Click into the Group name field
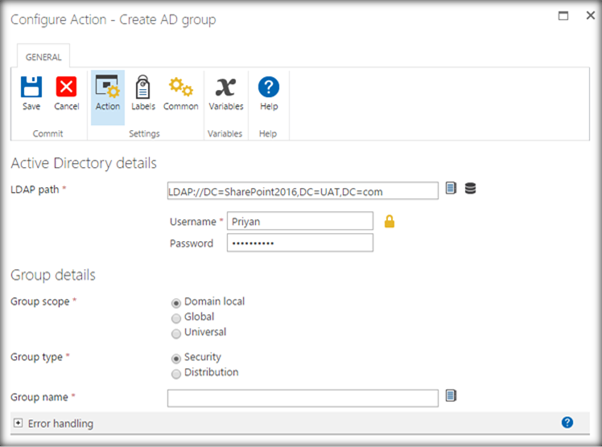Viewport: 602px width, 447px height. pos(302,398)
